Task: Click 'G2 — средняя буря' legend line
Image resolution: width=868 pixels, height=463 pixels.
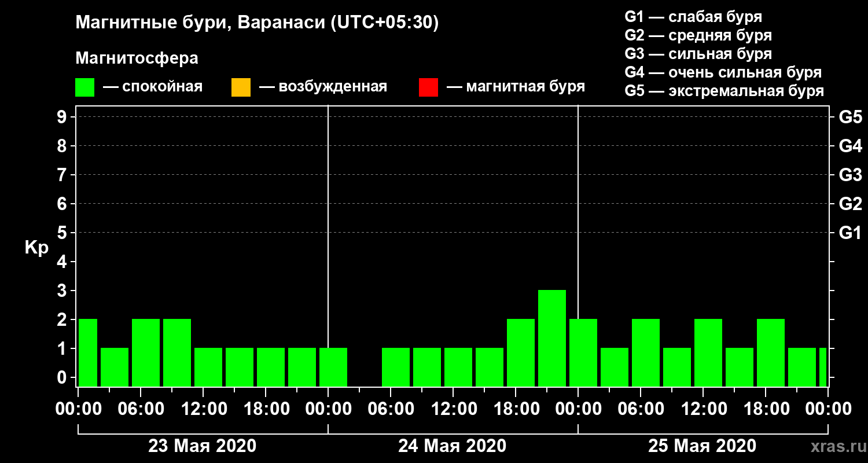Action: pyautogui.click(x=698, y=35)
